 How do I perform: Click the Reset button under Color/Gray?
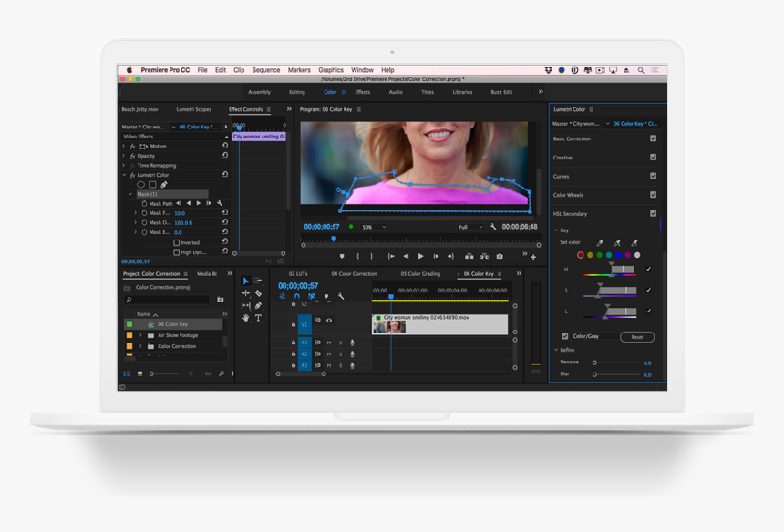pos(637,337)
